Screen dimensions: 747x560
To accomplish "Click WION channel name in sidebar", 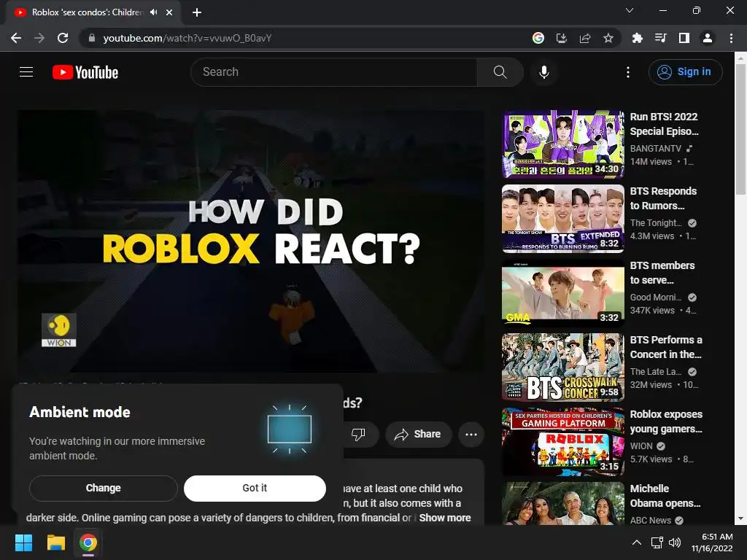I will click(x=641, y=446).
